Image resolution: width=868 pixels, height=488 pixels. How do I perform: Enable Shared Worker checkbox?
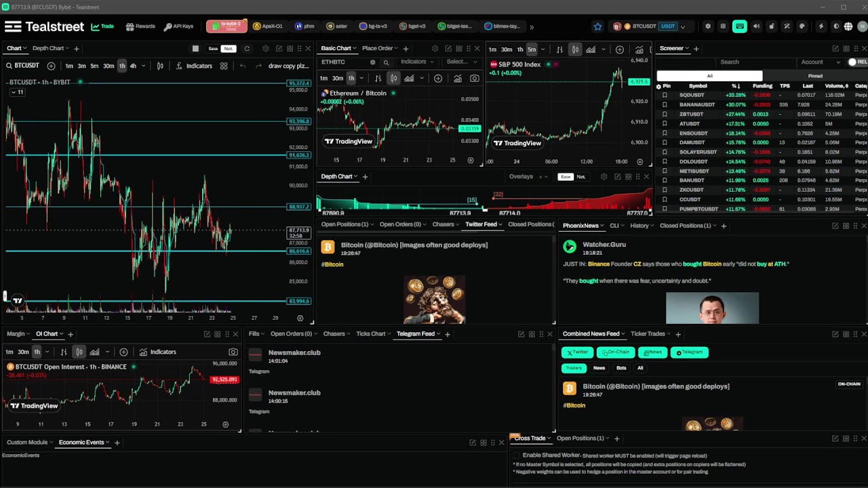[516, 455]
